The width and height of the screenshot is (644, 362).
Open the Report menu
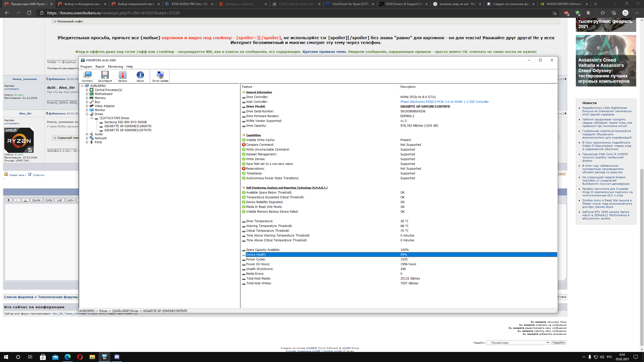100,67
